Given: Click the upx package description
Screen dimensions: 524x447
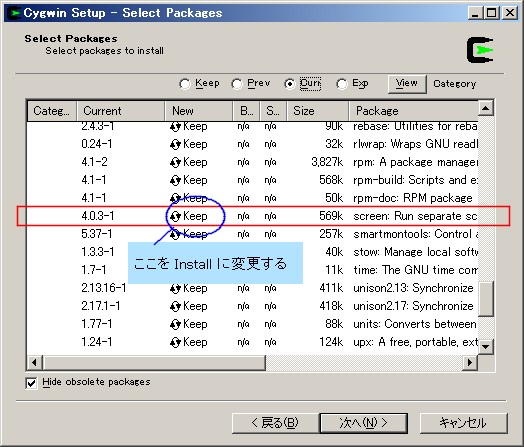Looking at the screenshot, I should (415, 342).
